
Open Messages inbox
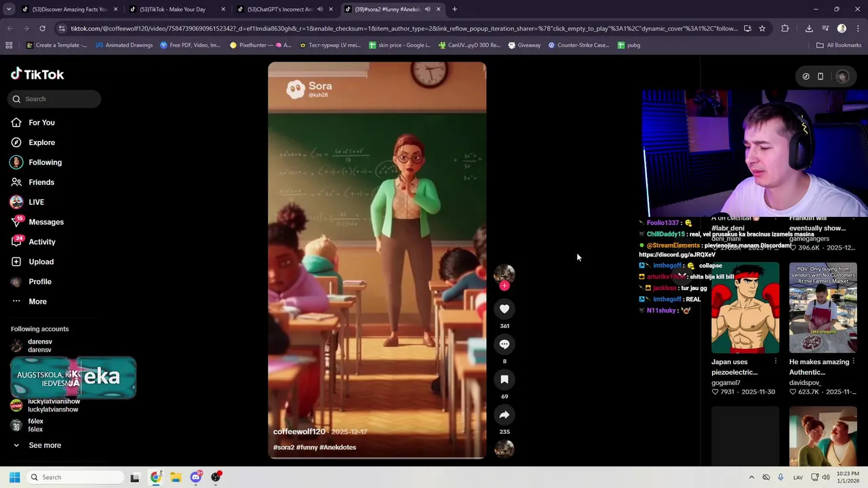point(46,222)
